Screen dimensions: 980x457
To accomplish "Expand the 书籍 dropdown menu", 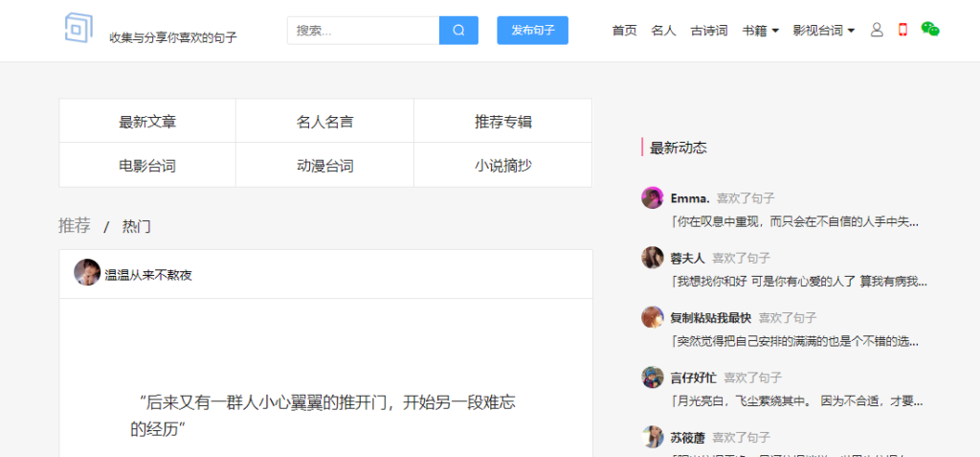I will click(761, 30).
